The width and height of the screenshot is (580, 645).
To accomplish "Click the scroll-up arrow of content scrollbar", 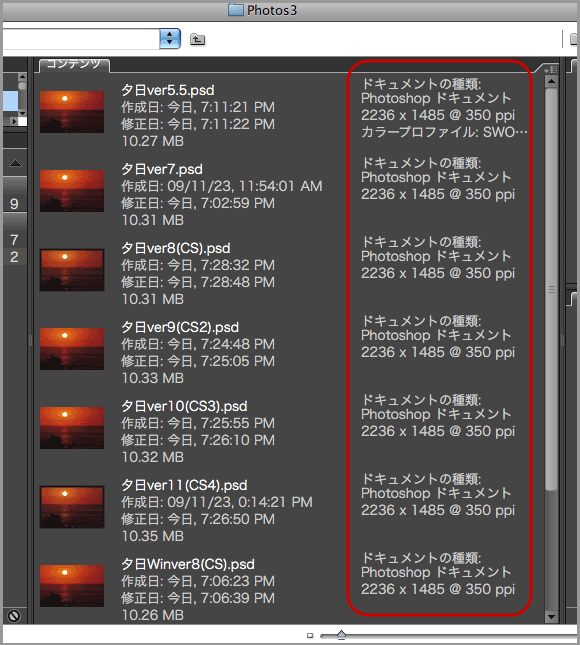I will pos(551,81).
